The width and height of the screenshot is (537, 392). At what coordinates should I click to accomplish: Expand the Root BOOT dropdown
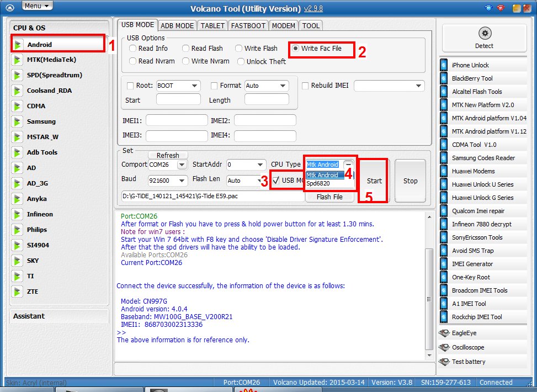194,86
